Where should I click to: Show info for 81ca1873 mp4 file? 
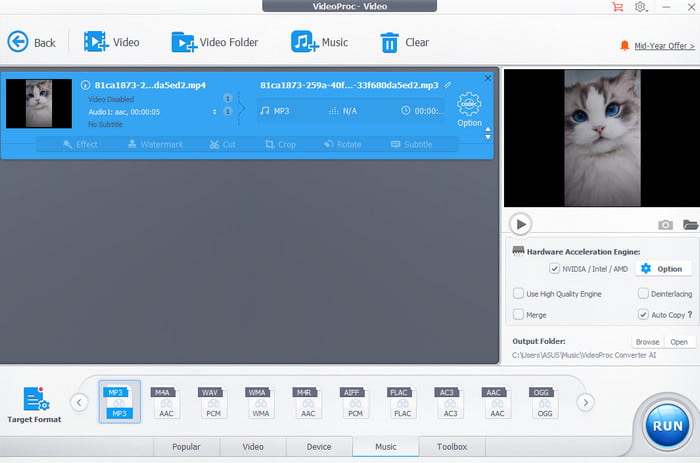click(85, 85)
